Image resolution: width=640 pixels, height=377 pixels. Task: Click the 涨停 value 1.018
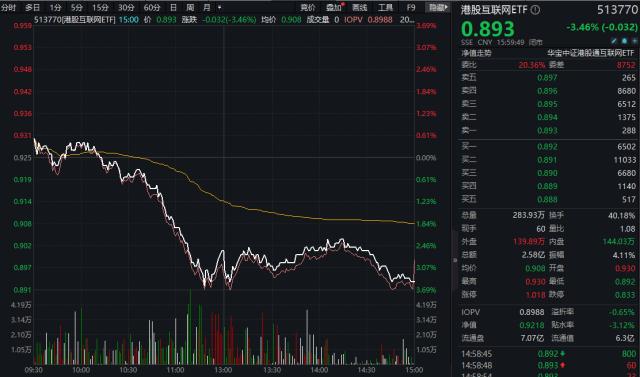click(x=536, y=295)
